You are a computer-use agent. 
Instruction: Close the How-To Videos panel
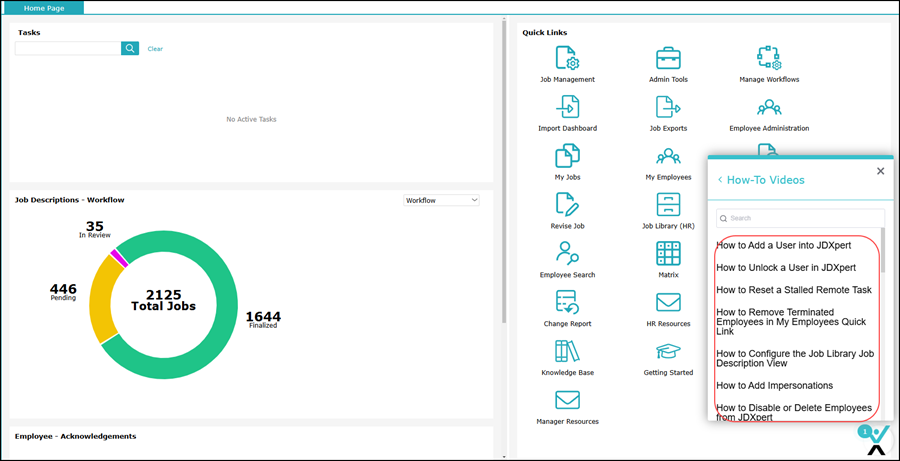[880, 171]
